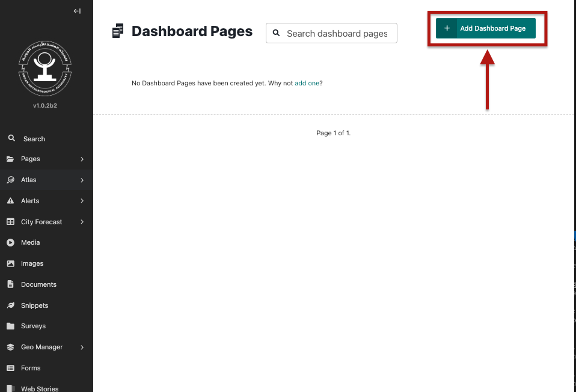Viewport: 576px width, 392px height.
Task: Expand the Geo Manager submenu chevron
Action: coord(82,347)
